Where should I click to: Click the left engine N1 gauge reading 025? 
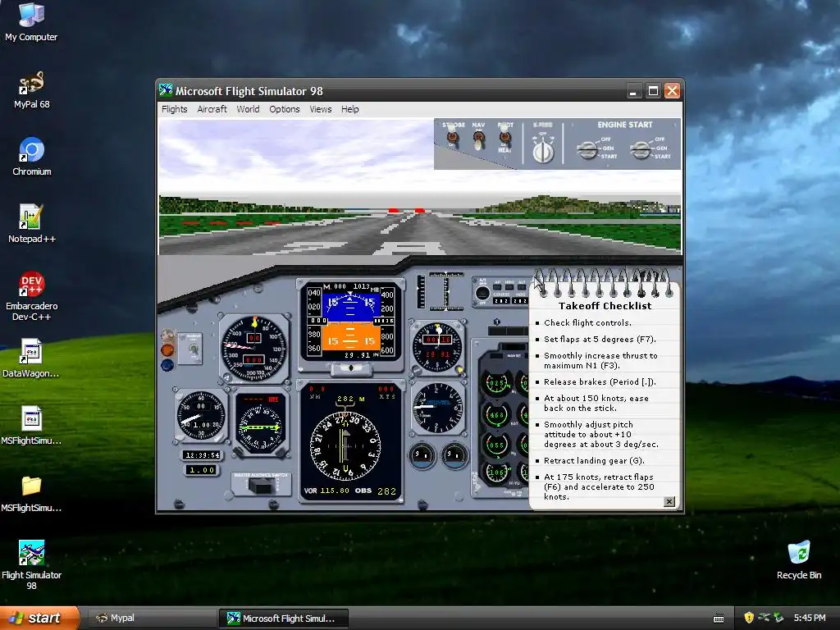tap(496, 382)
